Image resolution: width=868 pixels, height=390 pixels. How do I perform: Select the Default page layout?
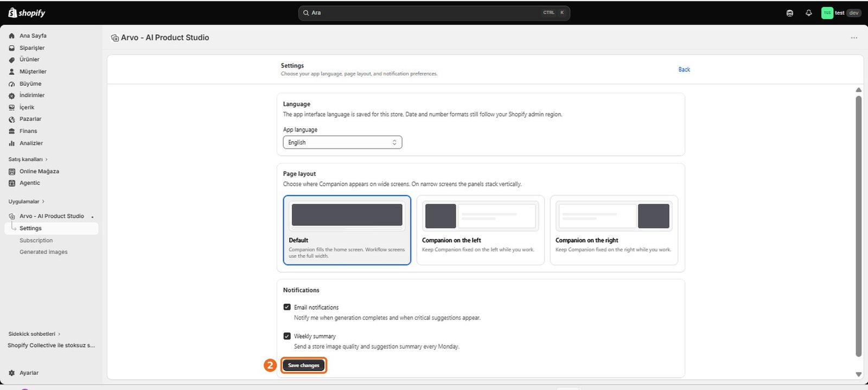coord(347,230)
